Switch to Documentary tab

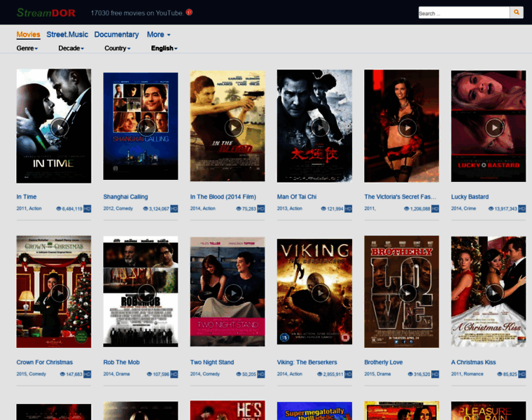click(116, 34)
